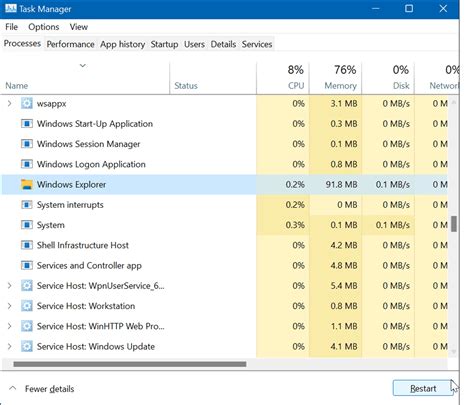The height and width of the screenshot is (405, 474).
Task: Click the wsappx gear icon
Action: pos(27,103)
